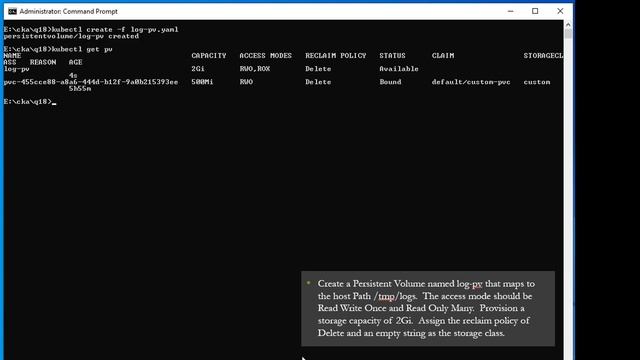Click the 'Administrator: Command Prompt' title text
This screenshot has height=360, width=640.
point(69,11)
